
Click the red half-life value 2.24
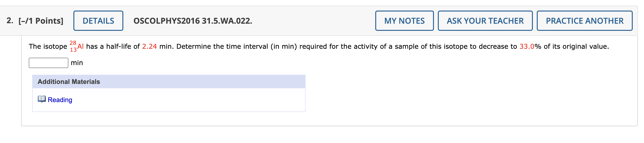149,46
